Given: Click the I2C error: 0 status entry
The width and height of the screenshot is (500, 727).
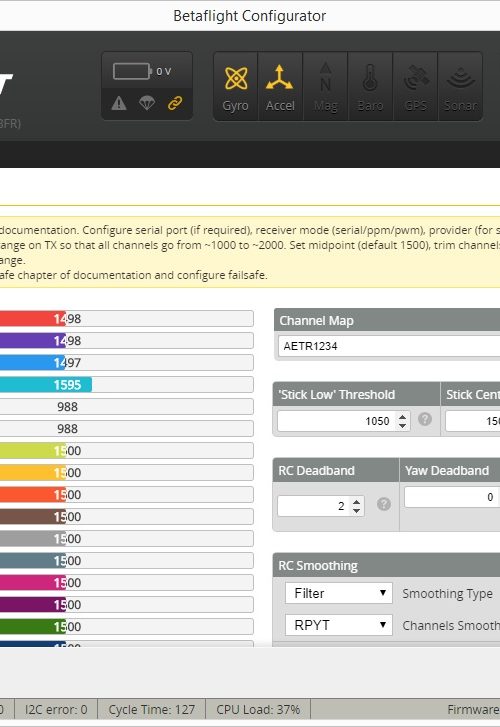Looking at the screenshot, I should coord(56,709).
